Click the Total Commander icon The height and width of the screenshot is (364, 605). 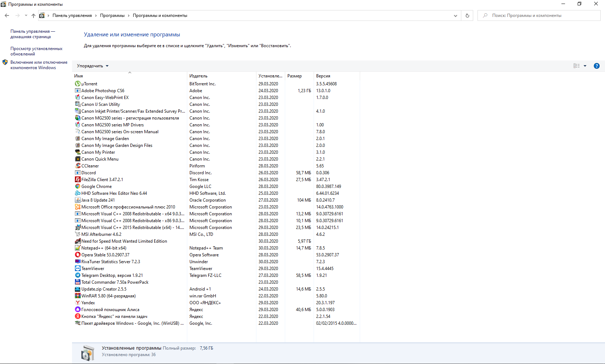[77, 282]
